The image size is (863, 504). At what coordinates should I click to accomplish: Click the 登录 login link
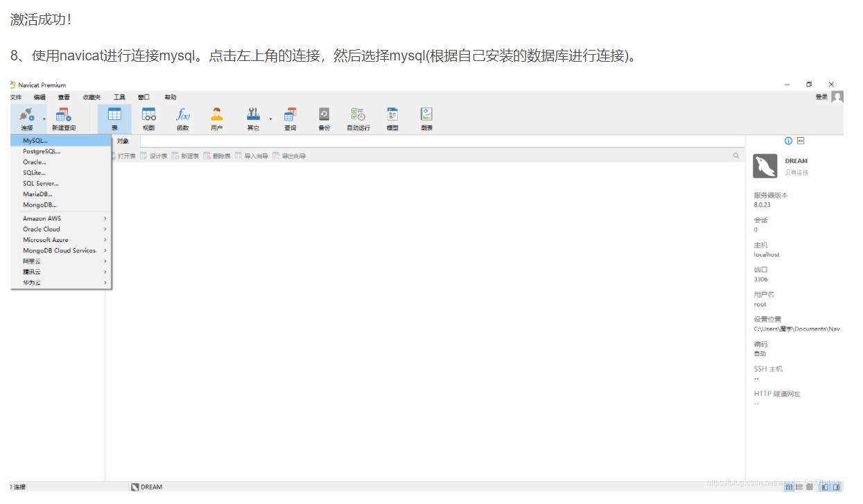click(x=821, y=97)
